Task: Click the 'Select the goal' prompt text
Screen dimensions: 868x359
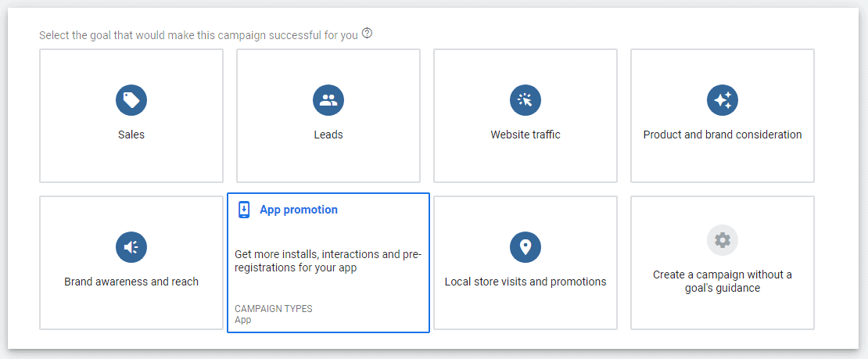Action: point(198,35)
